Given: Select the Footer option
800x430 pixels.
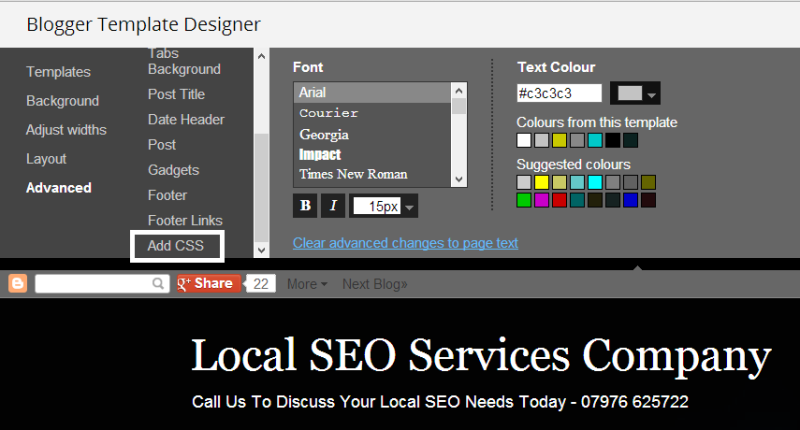Looking at the screenshot, I should point(167,195).
